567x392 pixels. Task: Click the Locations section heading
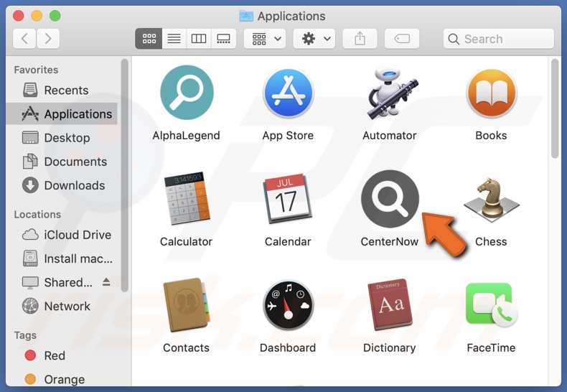click(37, 215)
